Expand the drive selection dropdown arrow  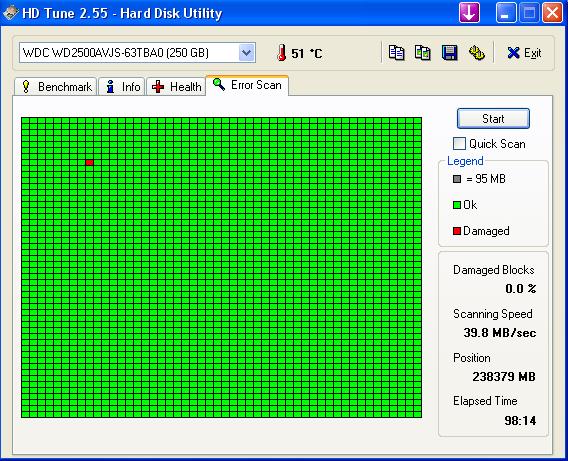pos(247,53)
